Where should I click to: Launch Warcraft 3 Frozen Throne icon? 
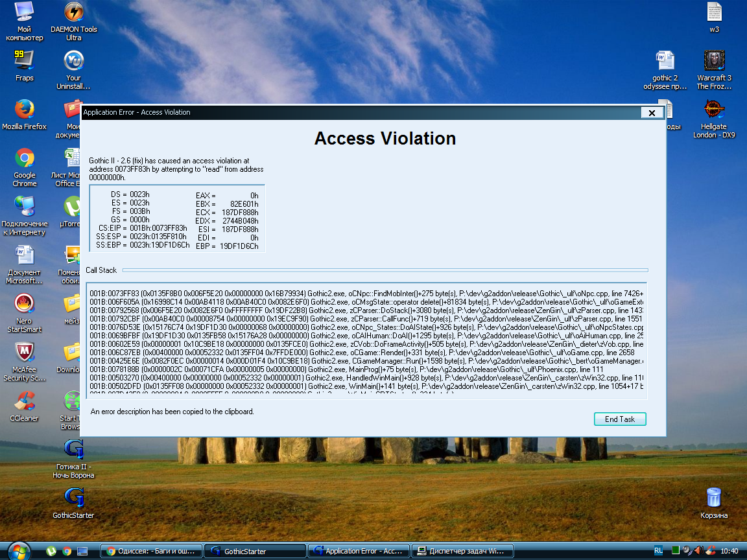[x=714, y=70]
